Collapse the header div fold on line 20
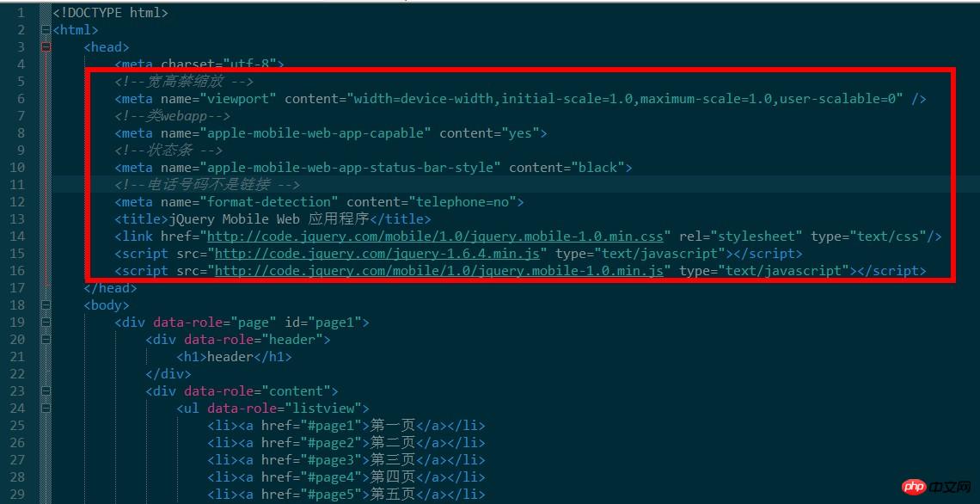Screen dimensions: 980x504 tap(45, 340)
